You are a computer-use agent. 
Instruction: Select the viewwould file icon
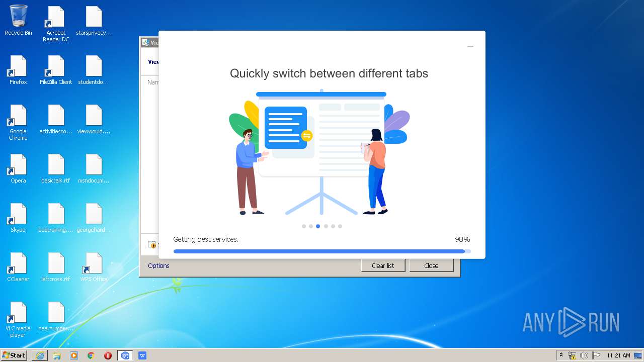[x=94, y=119]
